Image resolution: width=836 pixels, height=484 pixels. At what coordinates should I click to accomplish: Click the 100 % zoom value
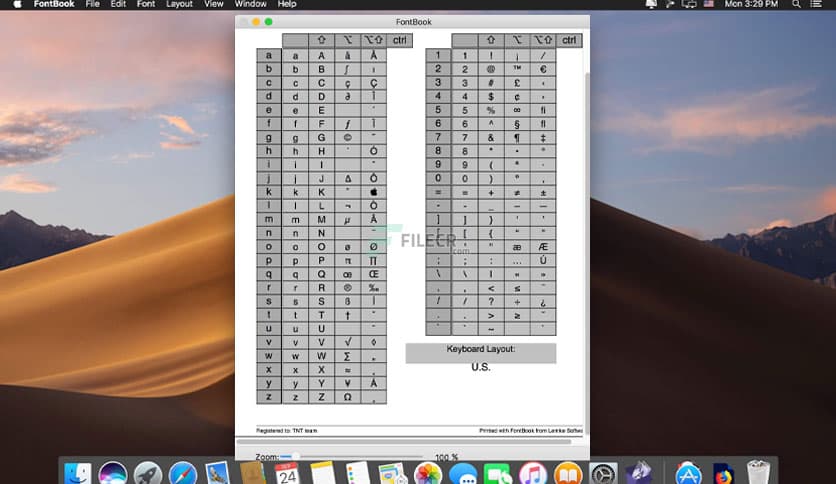pyautogui.click(x=446, y=457)
